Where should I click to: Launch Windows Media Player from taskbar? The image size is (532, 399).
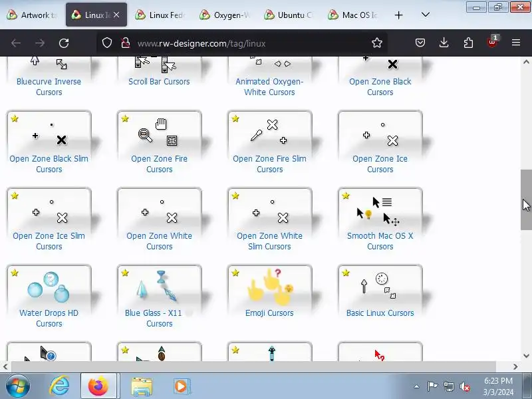pos(182,386)
